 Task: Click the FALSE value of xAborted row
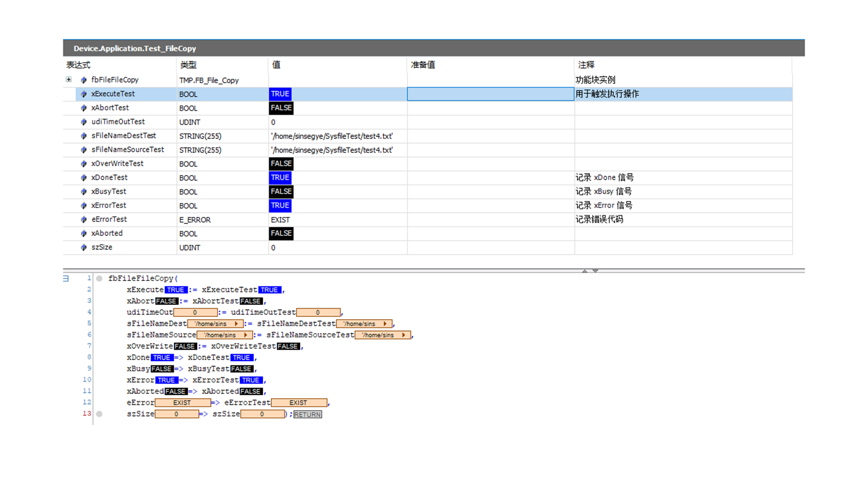(281, 234)
